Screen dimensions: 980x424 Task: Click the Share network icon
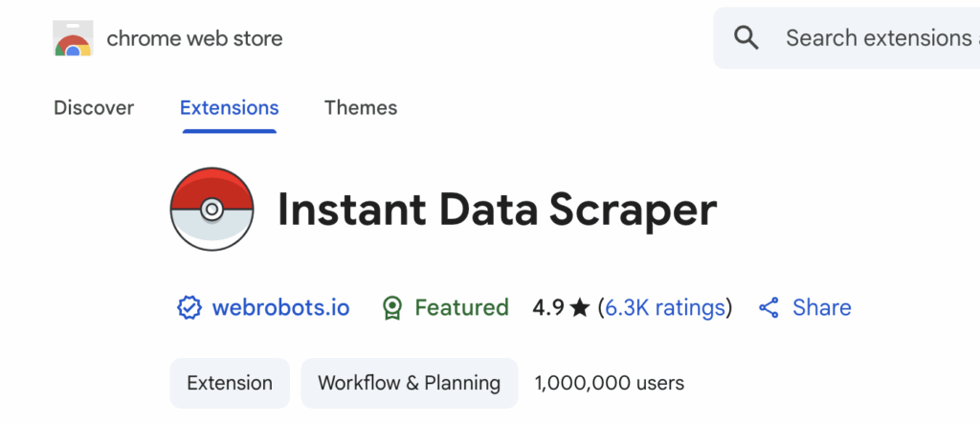(x=768, y=308)
